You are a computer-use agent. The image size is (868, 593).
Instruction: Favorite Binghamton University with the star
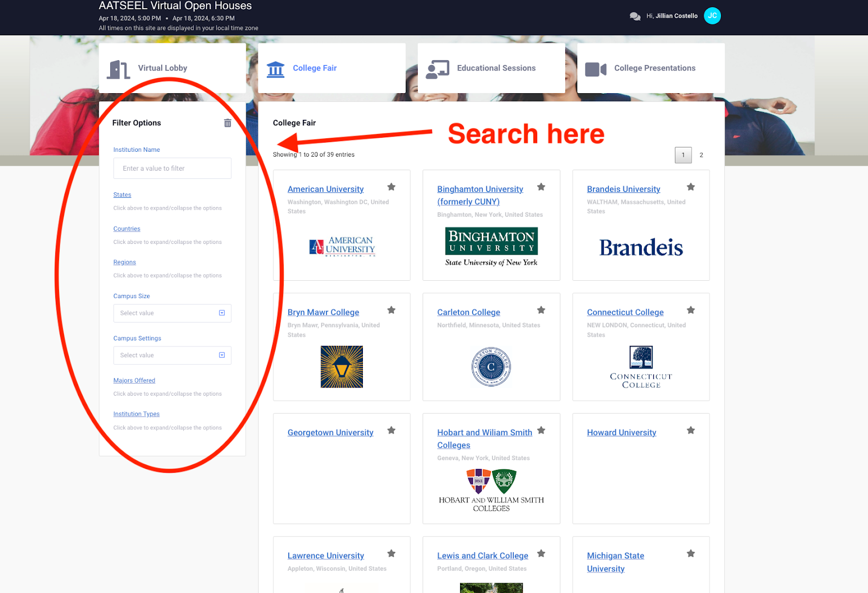click(541, 187)
